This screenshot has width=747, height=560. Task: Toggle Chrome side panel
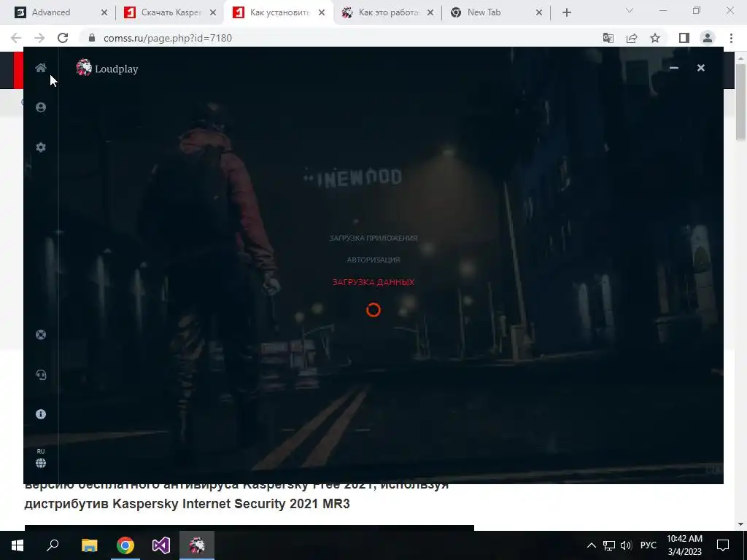pos(684,38)
